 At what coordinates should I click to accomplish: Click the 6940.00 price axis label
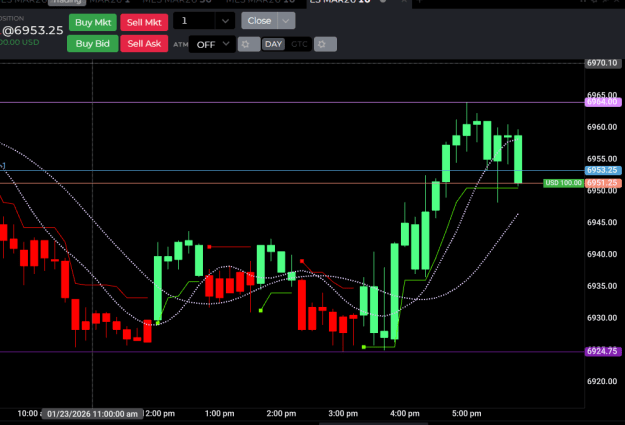(x=602, y=254)
